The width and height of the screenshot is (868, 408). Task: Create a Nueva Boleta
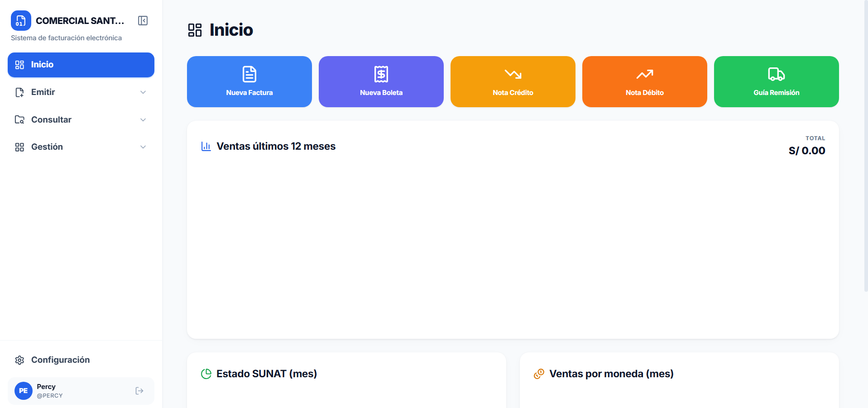pos(381,81)
